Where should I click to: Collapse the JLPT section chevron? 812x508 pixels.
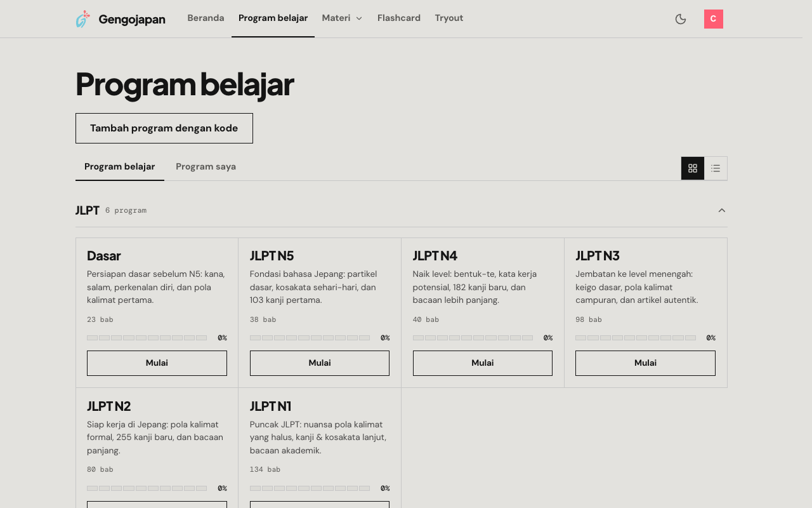(722, 210)
